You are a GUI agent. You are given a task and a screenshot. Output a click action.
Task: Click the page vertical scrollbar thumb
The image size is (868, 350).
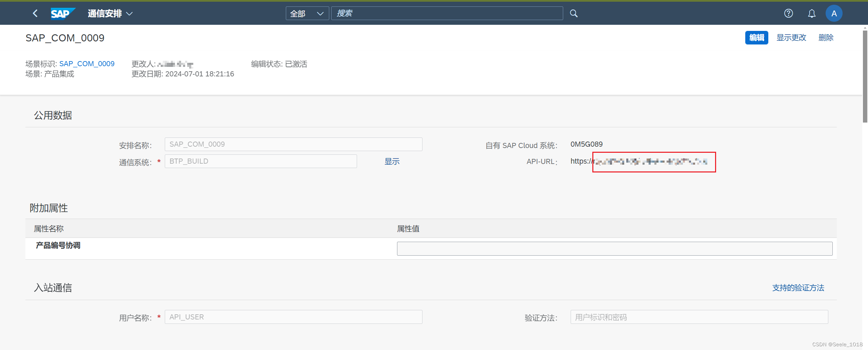click(x=865, y=76)
